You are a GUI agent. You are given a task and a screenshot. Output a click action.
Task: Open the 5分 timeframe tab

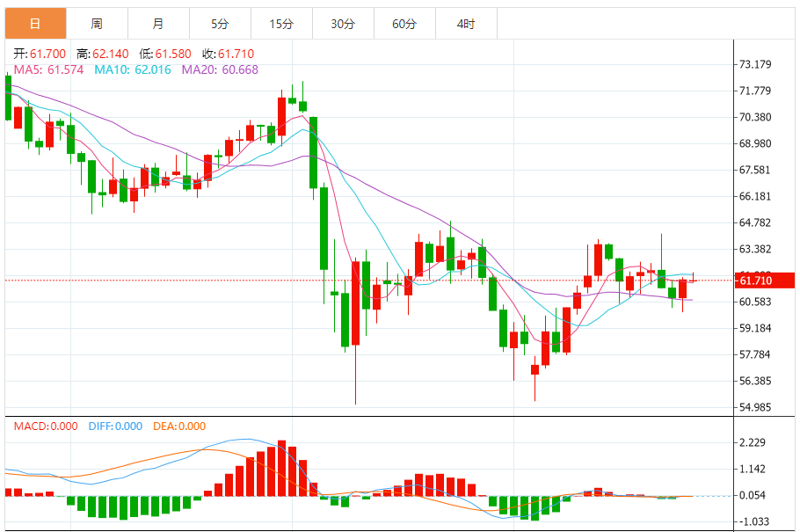[x=220, y=24]
